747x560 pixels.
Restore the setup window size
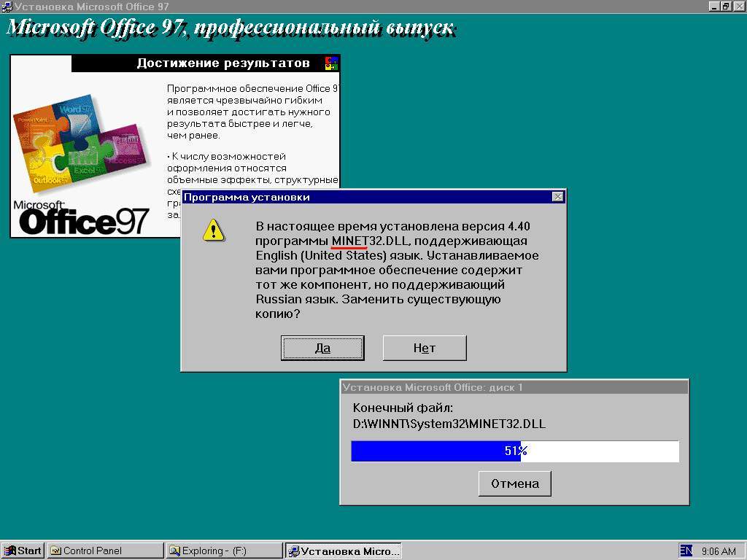pyautogui.click(x=725, y=6)
